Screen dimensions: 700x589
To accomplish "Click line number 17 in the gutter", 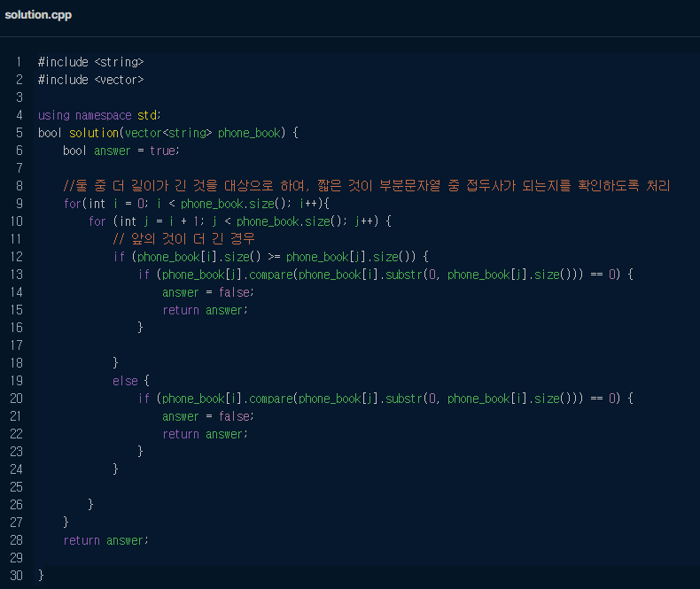I will [16, 345].
